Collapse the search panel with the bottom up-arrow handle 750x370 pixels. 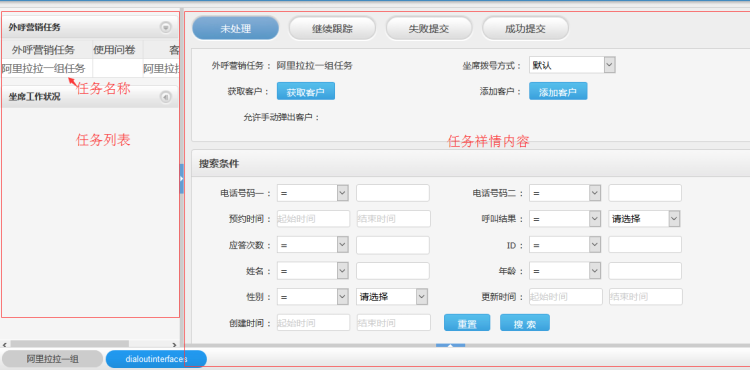coord(450,346)
